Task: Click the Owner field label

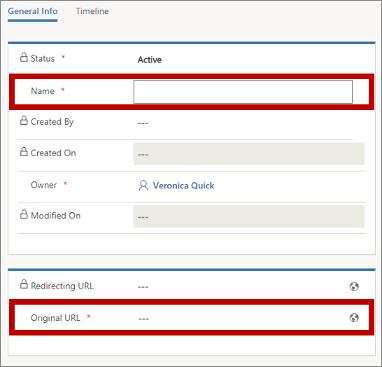Action: coord(44,185)
